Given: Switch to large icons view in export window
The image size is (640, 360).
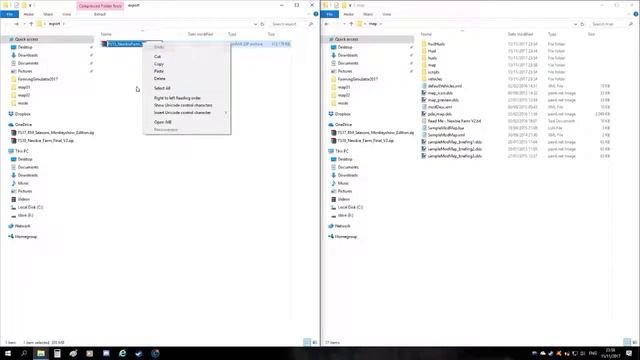Looking at the screenshot, I should point(314,342).
